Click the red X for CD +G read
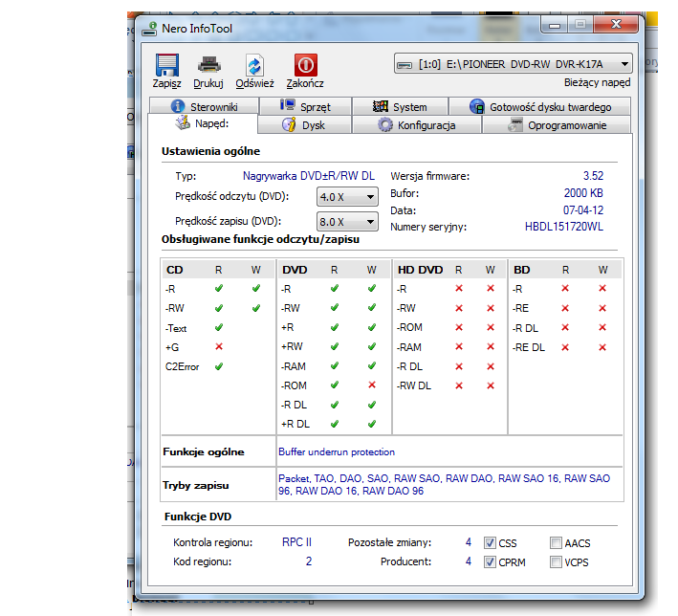 (x=219, y=346)
